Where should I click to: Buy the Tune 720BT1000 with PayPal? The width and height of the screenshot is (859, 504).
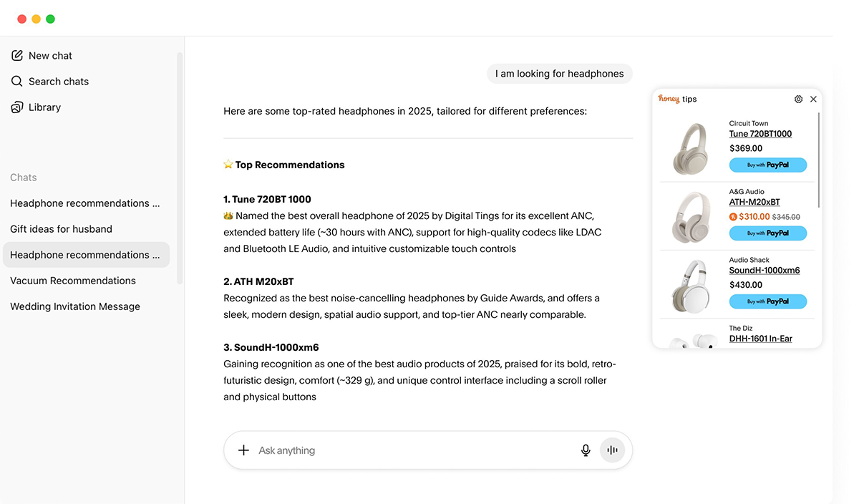pos(768,165)
